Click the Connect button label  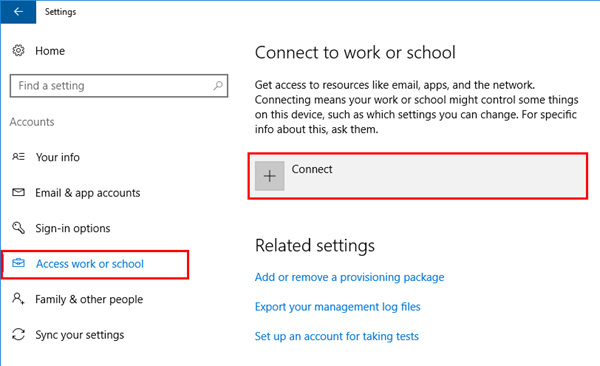click(x=312, y=169)
